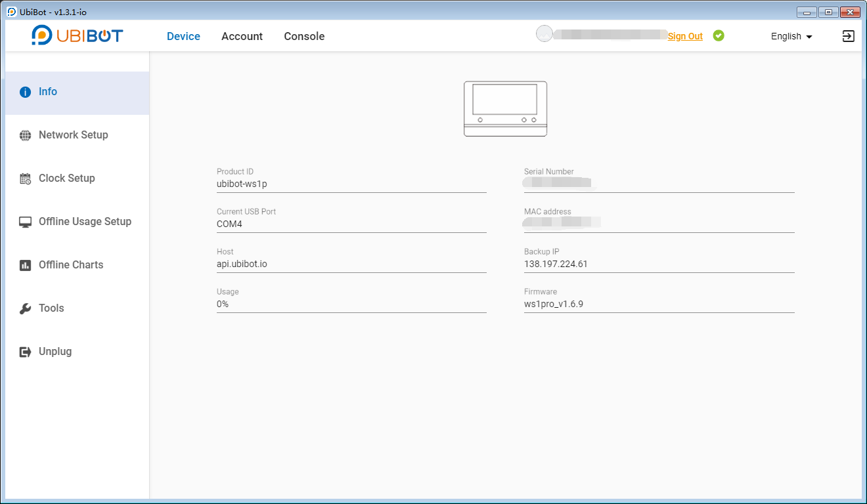
Task: Click the Host field api.ubibot.io
Action: pos(351,264)
